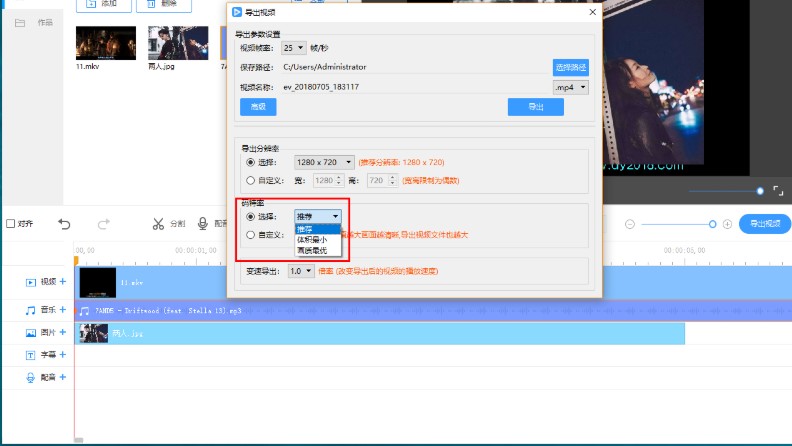This screenshot has width=792, height=446.
Task: Zoom out timeline with minus circle
Action: [630, 224]
